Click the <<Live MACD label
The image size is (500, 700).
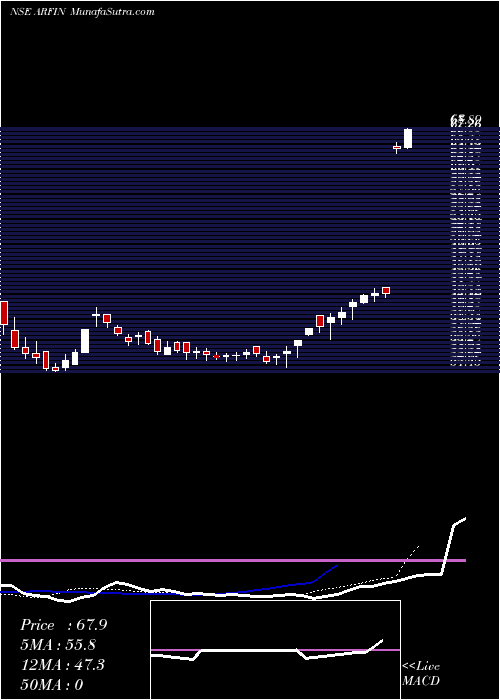(x=421, y=674)
